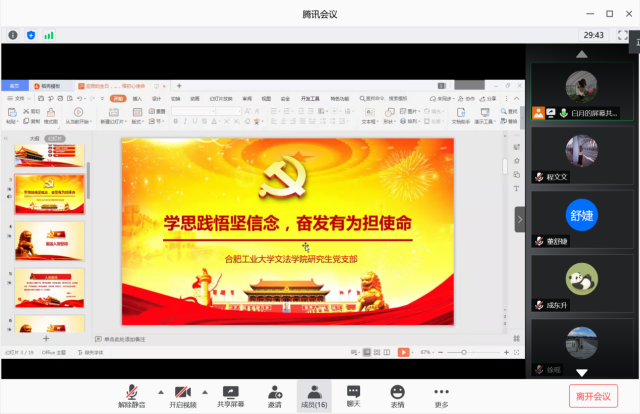Click the leave meeting (离开会议) button
The image size is (640, 414).
point(594,396)
